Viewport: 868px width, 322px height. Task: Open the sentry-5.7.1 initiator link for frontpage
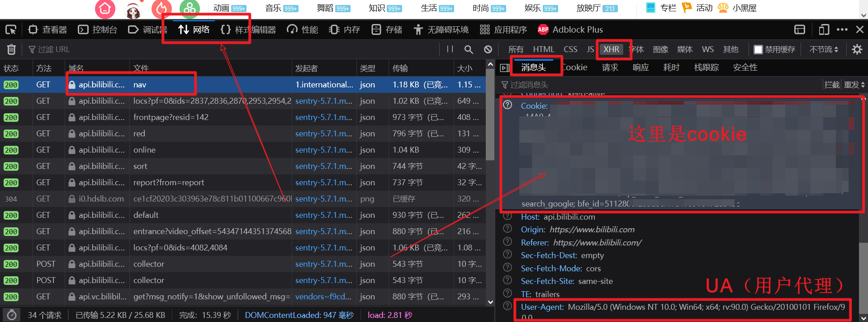(323, 117)
